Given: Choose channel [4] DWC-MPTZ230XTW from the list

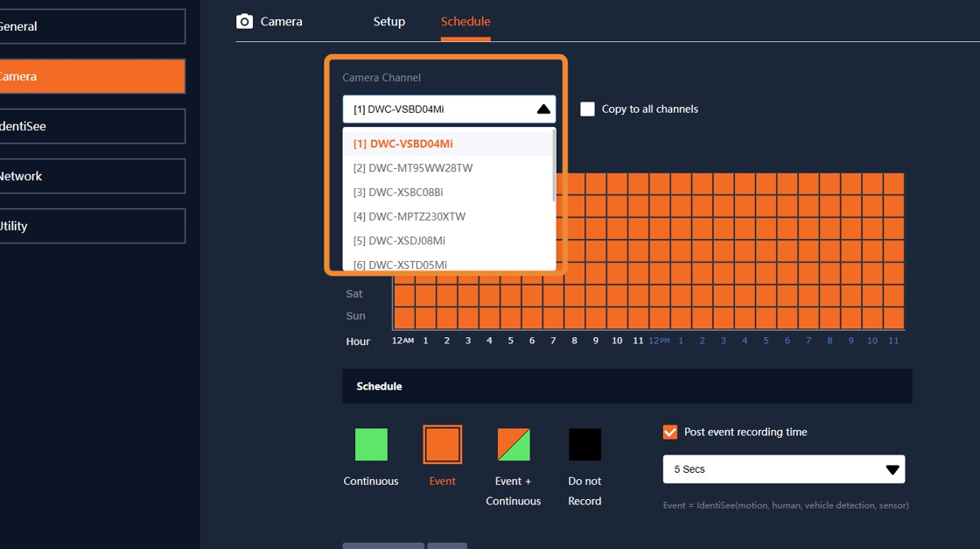Looking at the screenshot, I should (x=447, y=216).
